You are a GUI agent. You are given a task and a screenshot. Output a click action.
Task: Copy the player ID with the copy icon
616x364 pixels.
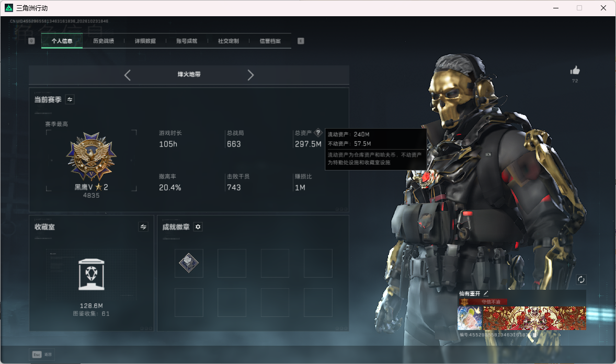point(534,335)
